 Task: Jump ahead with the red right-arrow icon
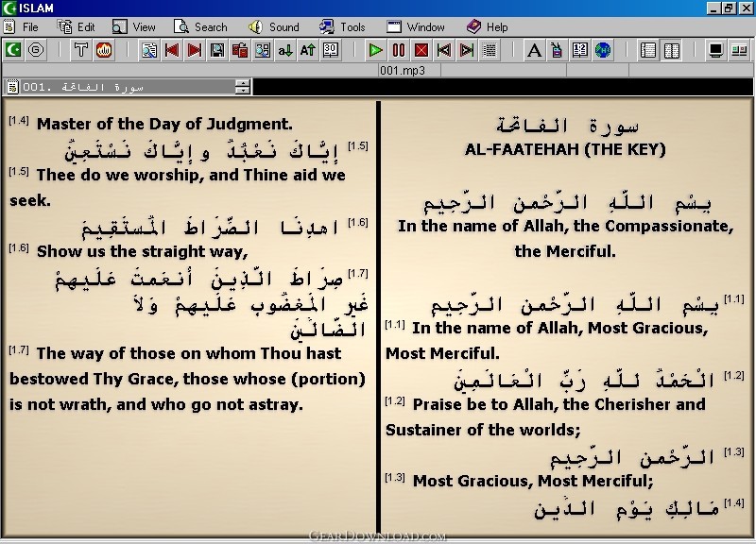click(195, 50)
